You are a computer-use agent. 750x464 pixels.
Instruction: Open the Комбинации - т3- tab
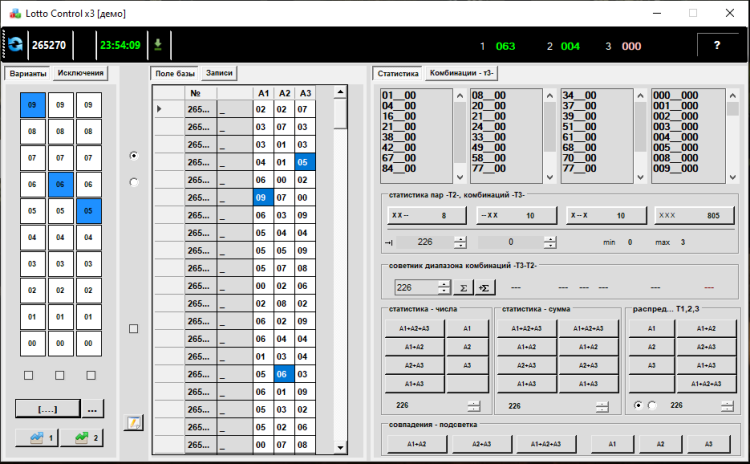[462, 73]
